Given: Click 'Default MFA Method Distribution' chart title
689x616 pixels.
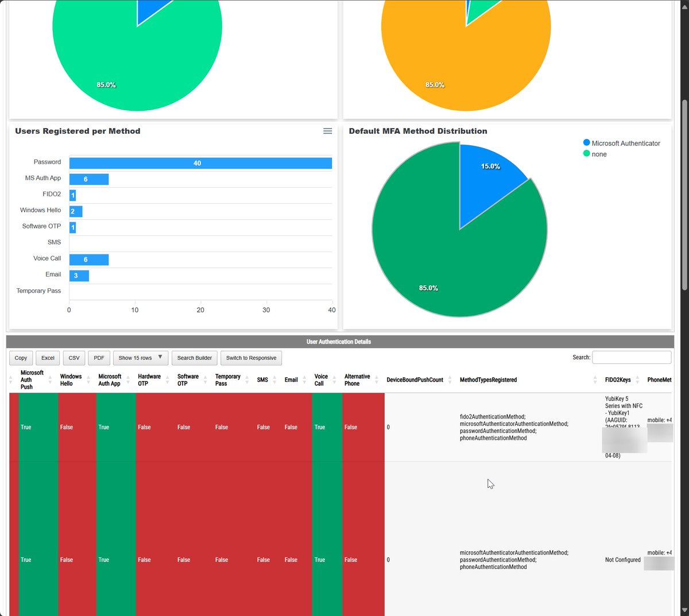Looking at the screenshot, I should point(418,131).
